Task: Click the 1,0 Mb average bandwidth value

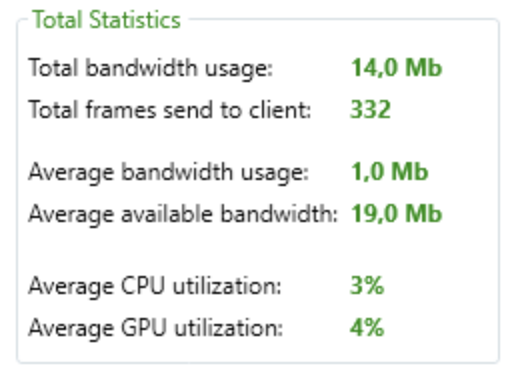Action: [x=390, y=172]
